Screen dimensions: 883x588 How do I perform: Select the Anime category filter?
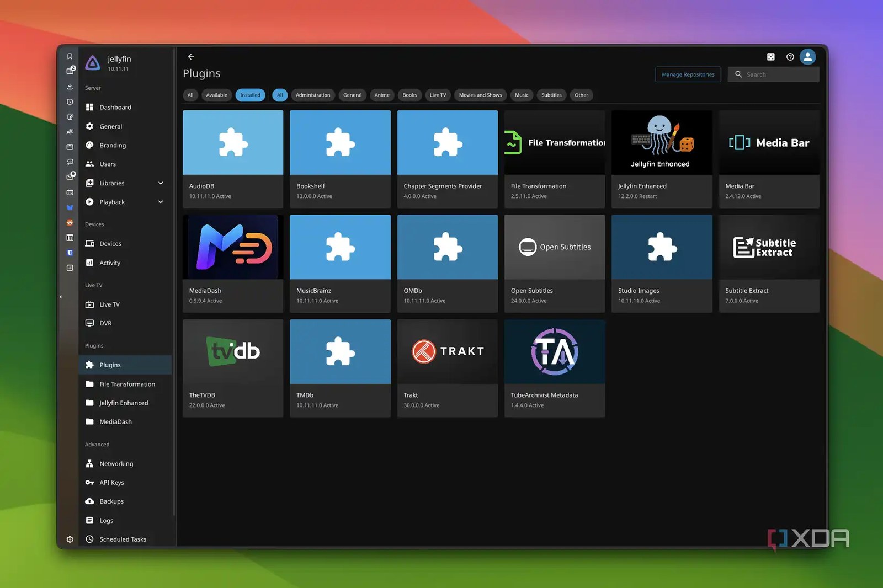pyautogui.click(x=382, y=95)
